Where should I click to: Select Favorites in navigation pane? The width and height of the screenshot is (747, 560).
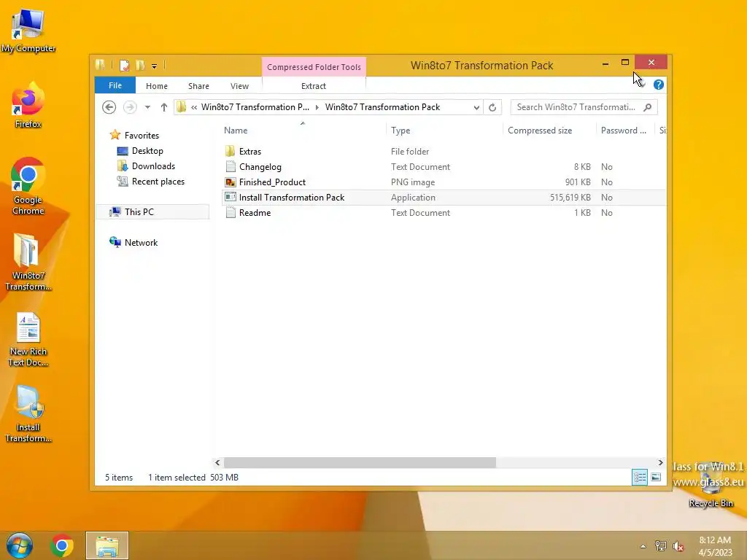tap(142, 136)
